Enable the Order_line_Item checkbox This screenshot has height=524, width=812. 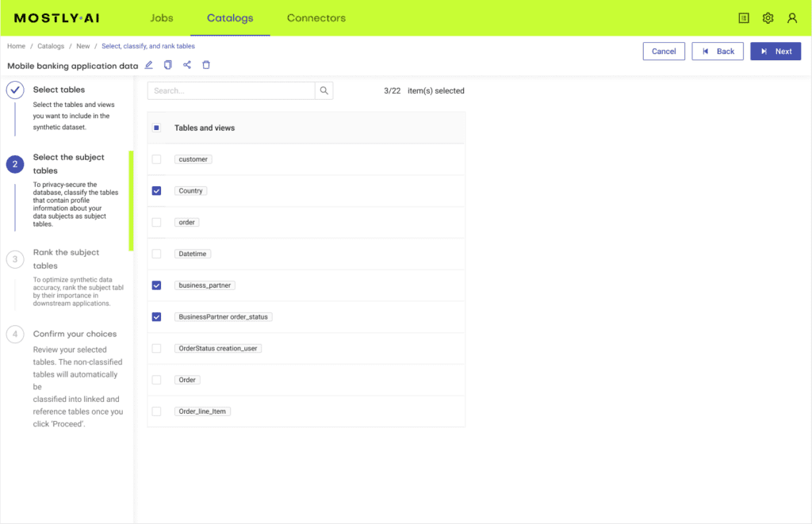156,411
